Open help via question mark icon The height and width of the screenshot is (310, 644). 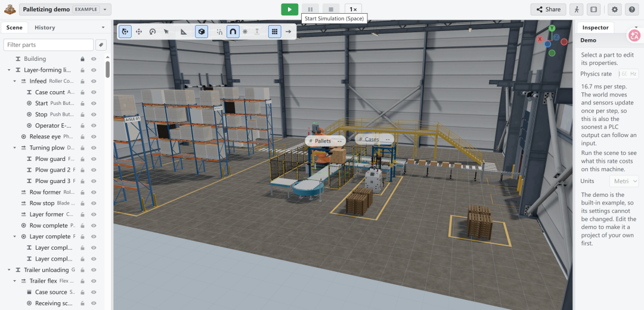point(631,10)
